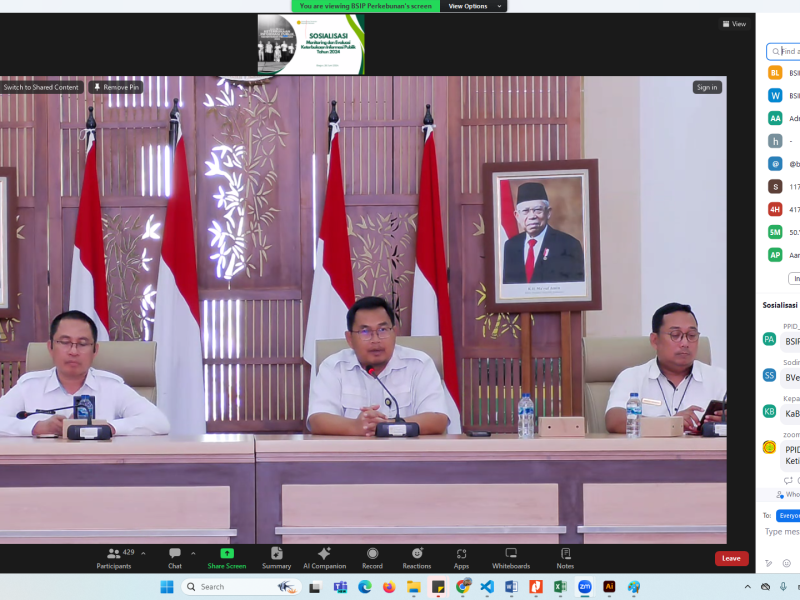Click the Sign in button on video
The height and width of the screenshot is (600, 800).
707,87
